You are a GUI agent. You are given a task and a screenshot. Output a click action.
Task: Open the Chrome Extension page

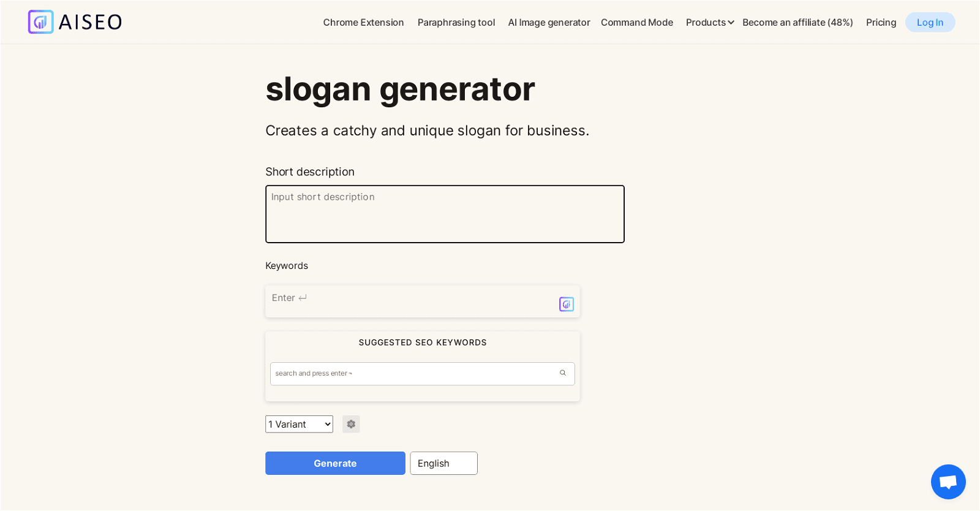pos(363,22)
